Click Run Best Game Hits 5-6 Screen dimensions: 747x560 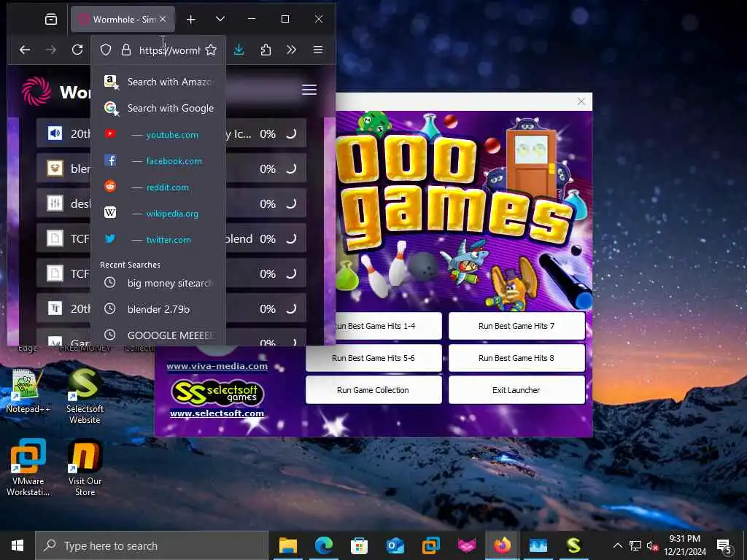[x=373, y=358]
